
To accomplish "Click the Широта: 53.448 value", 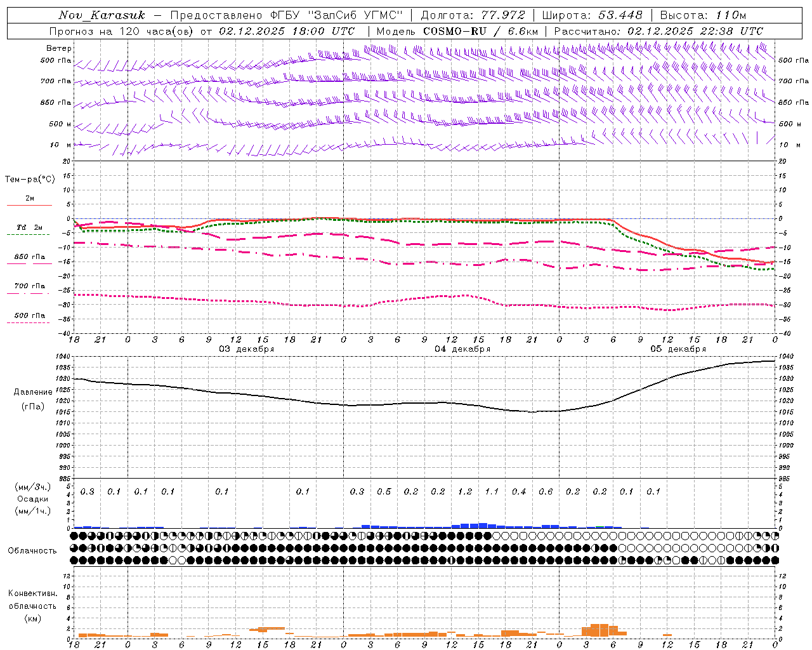I will (x=593, y=15).
